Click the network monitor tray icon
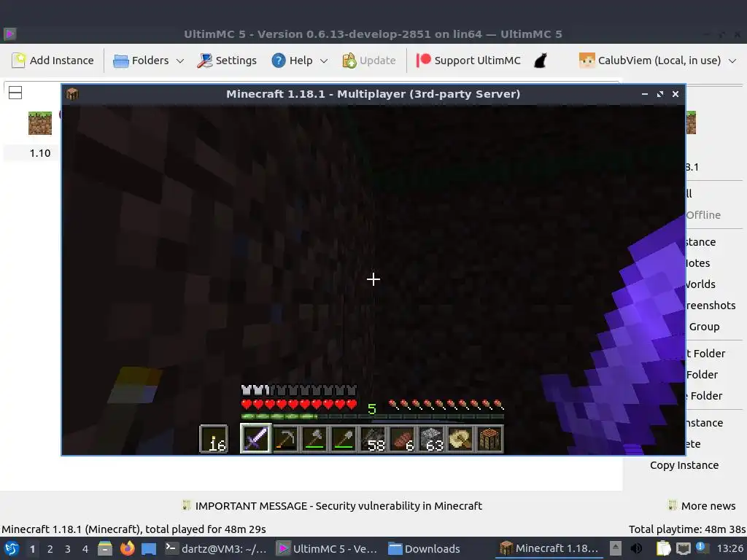The height and width of the screenshot is (560, 747). [x=683, y=548]
